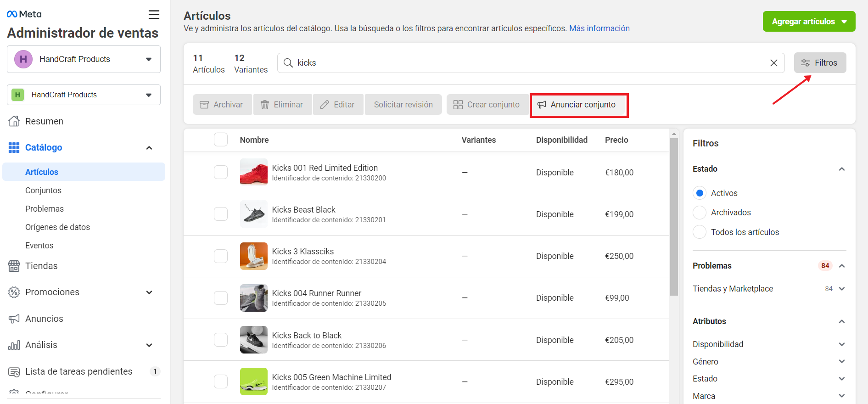Go to Conjuntos in the Catálogo menu

43,191
